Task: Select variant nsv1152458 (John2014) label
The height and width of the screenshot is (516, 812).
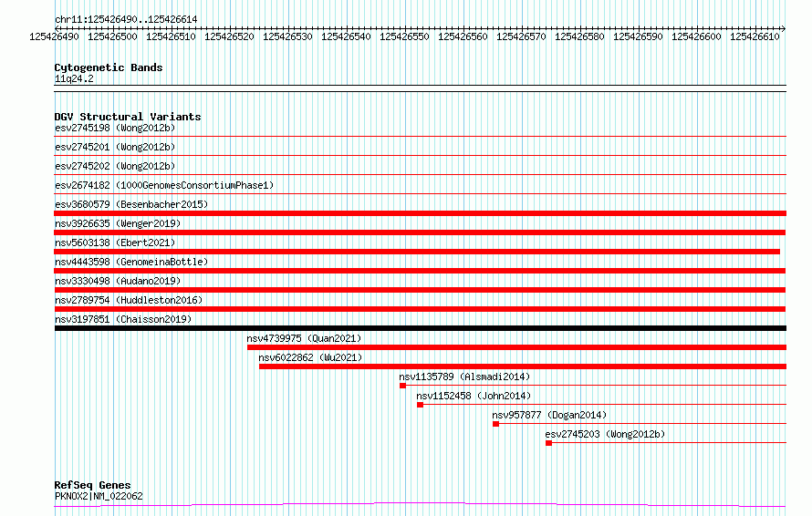Action: 474,396
